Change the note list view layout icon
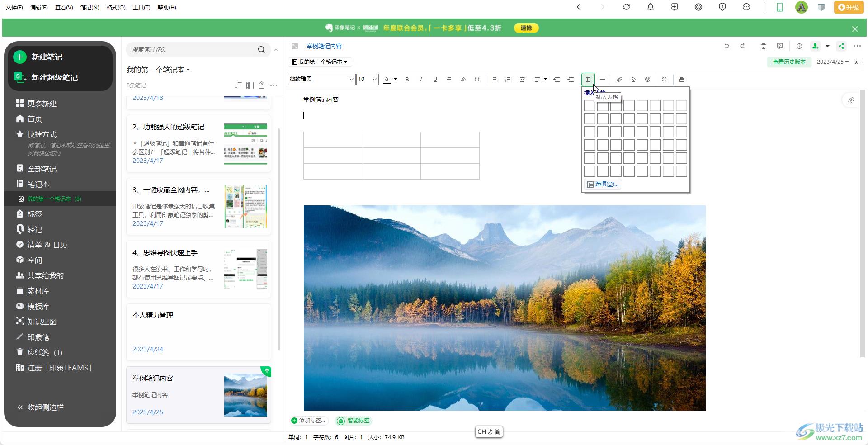The image size is (868, 445). coord(250,85)
